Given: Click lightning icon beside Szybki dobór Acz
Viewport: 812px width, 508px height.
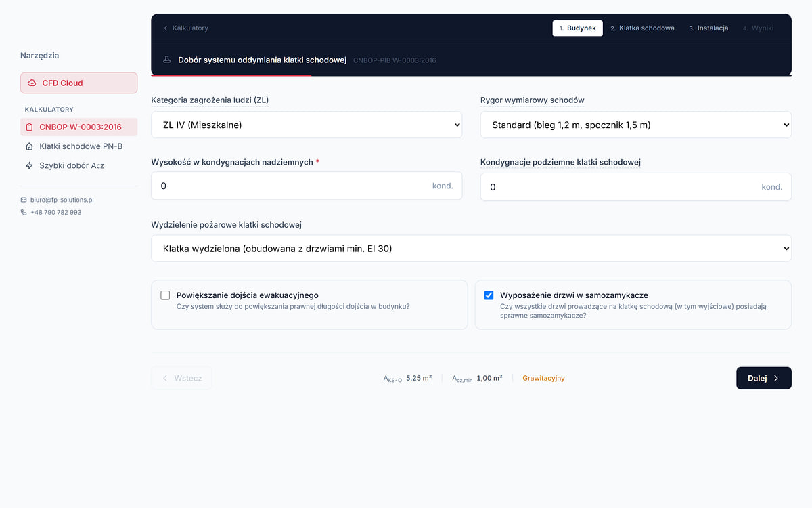Looking at the screenshot, I should pos(29,165).
